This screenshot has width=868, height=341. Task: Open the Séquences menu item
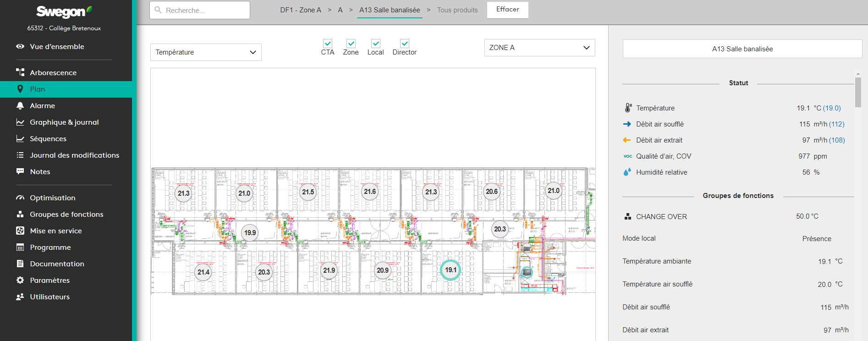click(48, 138)
